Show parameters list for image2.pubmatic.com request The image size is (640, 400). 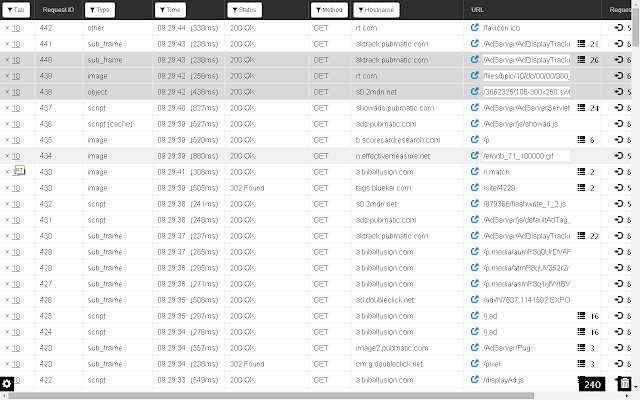(x=586, y=348)
